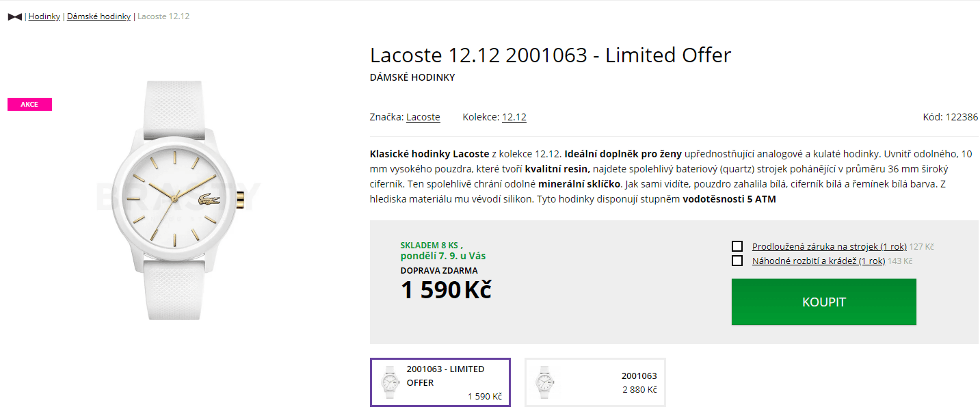980x420 pixels.
Task: Select the 2001063 variant priced 2 880 Kč
Action: pyautogui.click(x=594, y=382)
